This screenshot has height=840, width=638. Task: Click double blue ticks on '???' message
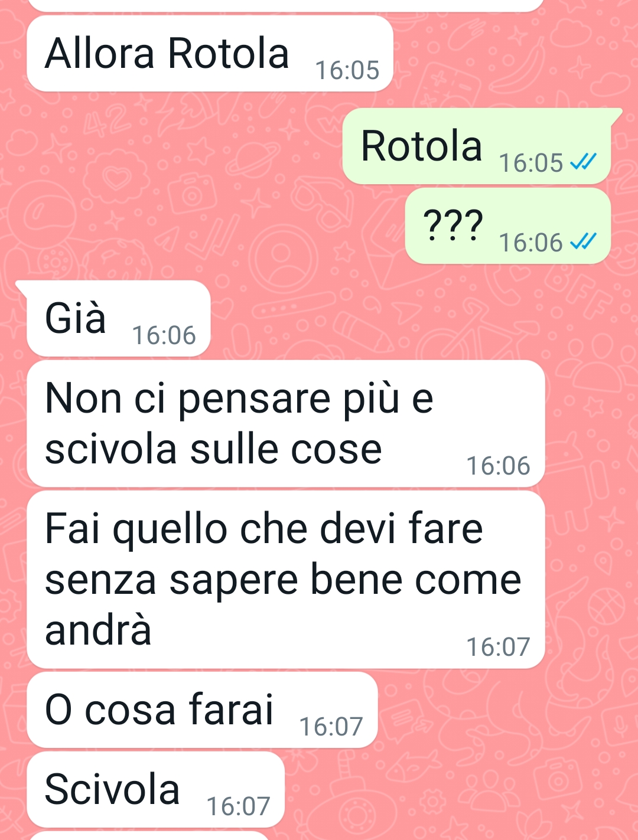click(583, 241)
